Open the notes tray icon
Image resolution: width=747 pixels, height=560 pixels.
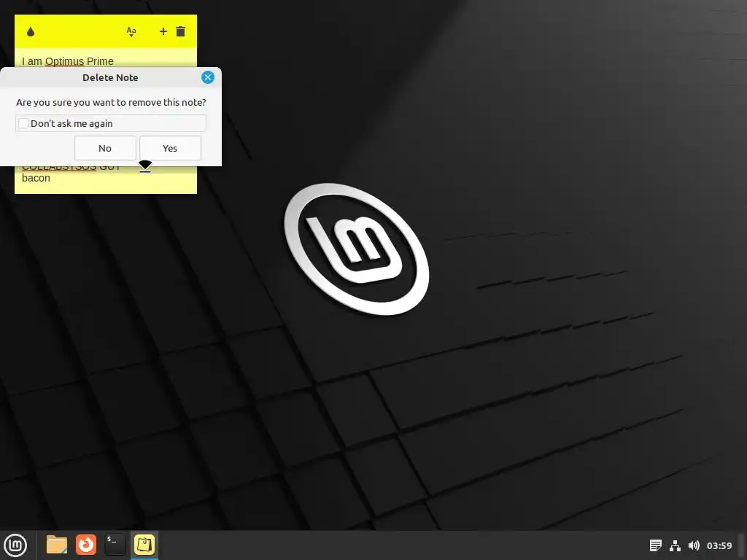click(656, 545)
